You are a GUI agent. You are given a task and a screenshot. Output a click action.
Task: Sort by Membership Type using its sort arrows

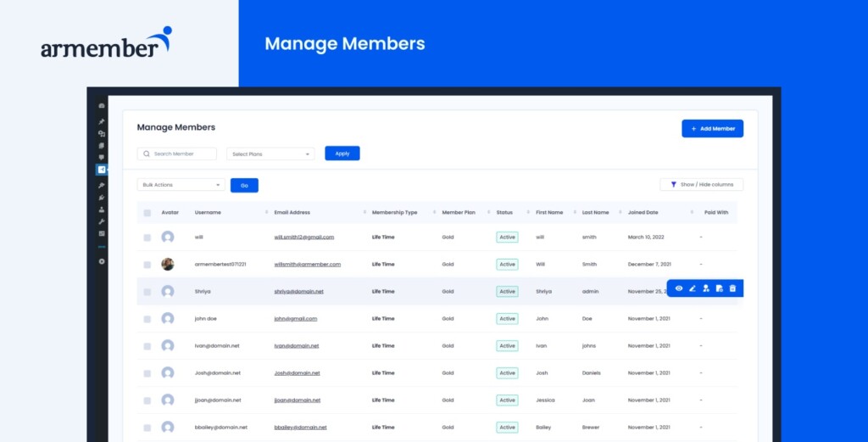pos(435,213)
